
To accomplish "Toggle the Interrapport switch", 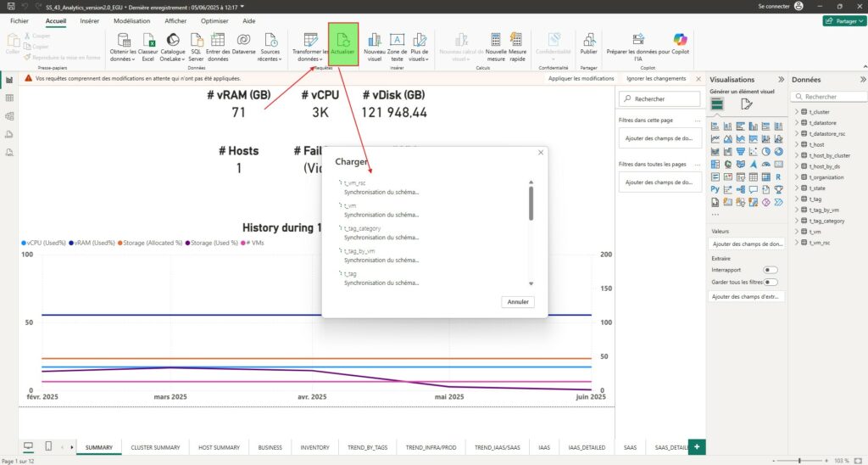I will click(771, 270).
